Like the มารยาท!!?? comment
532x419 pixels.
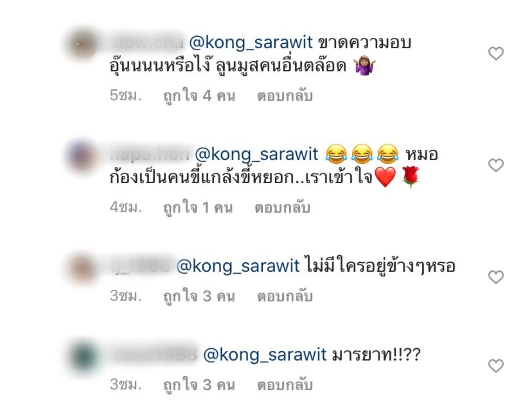click(x=496, y=366)
